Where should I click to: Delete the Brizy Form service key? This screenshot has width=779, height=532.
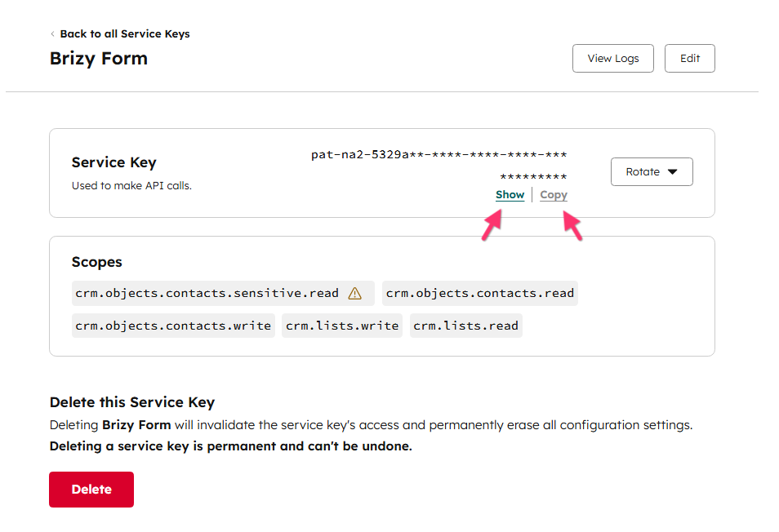tap(91, 490)
